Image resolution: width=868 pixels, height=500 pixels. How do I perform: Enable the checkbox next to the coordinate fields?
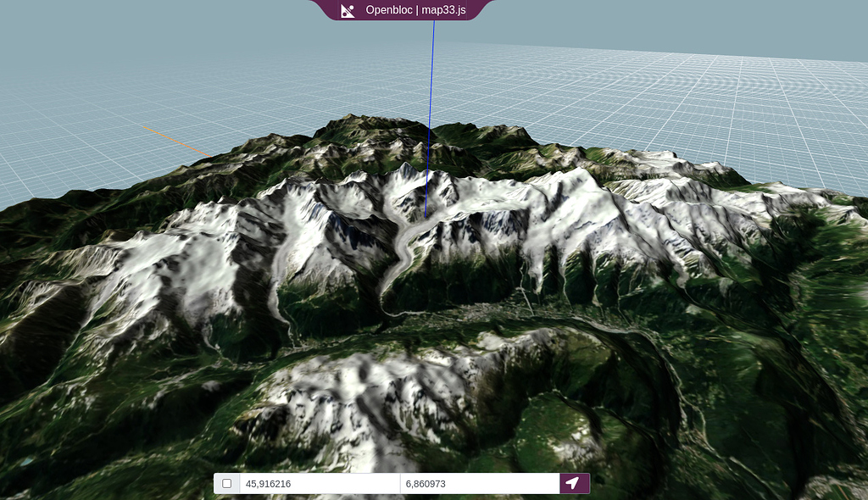pyautogui.click(x=225, y=484)
